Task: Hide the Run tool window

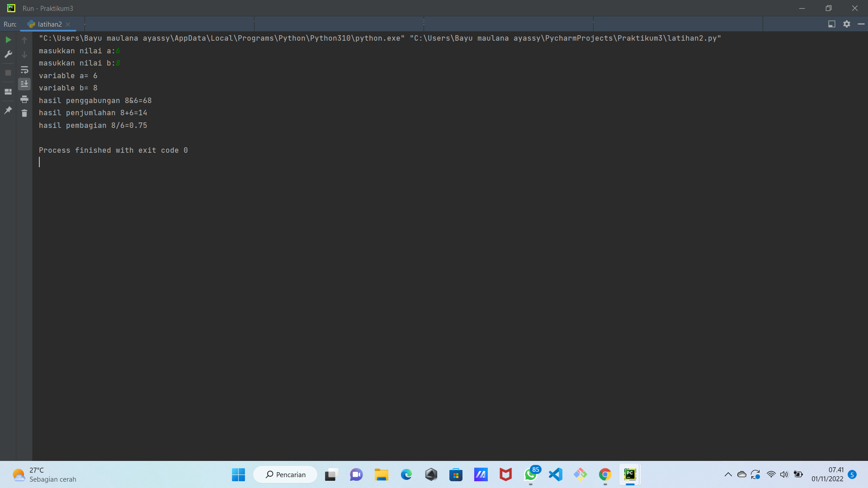Action: [x=861, y=24]
